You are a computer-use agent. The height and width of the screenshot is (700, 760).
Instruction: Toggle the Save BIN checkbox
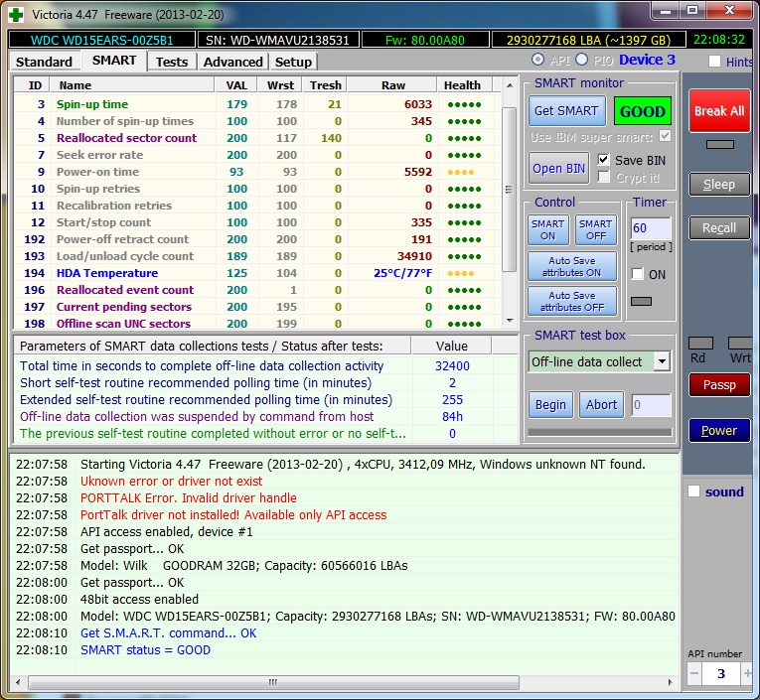pyautogui.click(x=604, y=160)
